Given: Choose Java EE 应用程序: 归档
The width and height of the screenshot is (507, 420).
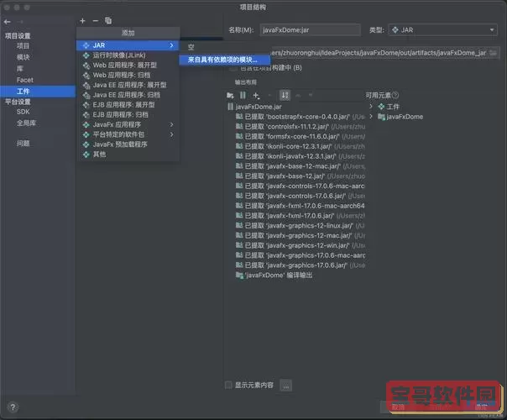Looking at the screenshot, I should pos(128,95).
